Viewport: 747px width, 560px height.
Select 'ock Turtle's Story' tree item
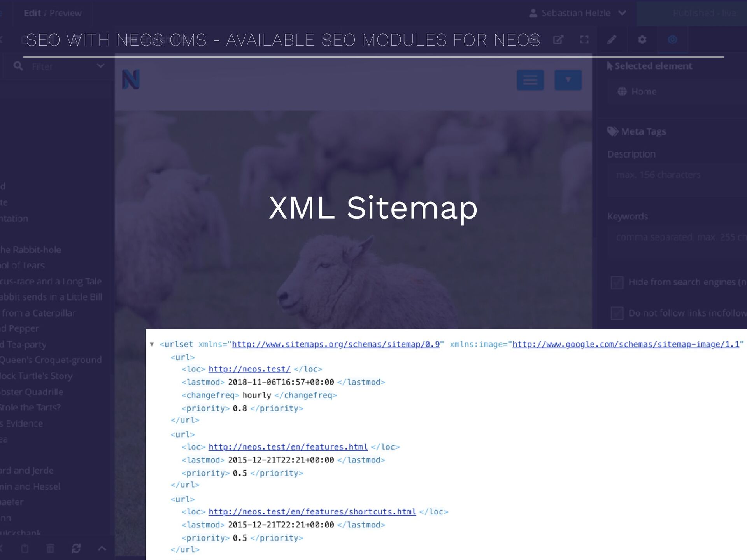coord(36,376)
